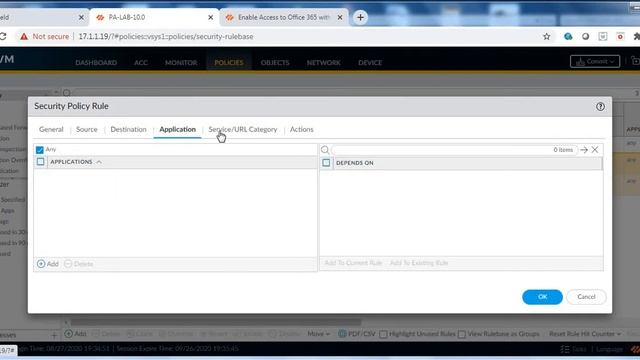Image resolution: width=640 pixels, height=360 pixels.
Task: Click Language link in status bar
Action: pyautogui.click(x=609, y=349)
